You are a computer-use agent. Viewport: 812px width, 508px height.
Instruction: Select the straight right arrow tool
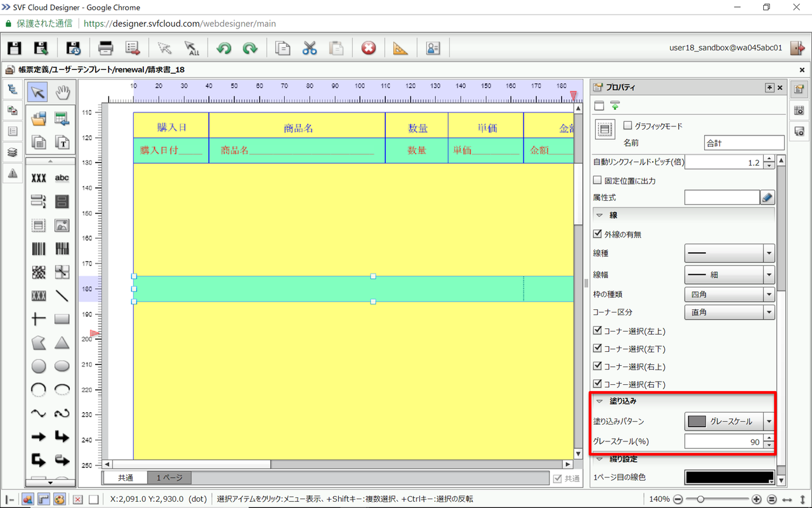pos(39,436)
